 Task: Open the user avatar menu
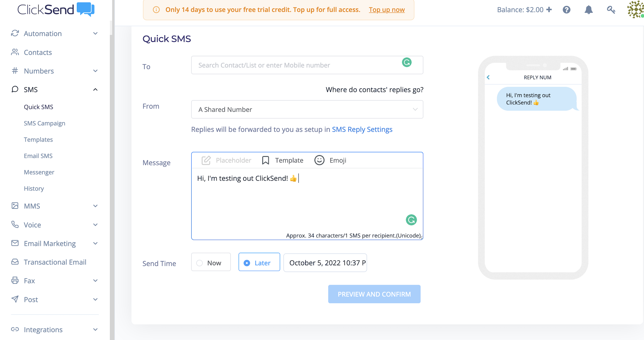pyautogui.click(x=635, y=9)
